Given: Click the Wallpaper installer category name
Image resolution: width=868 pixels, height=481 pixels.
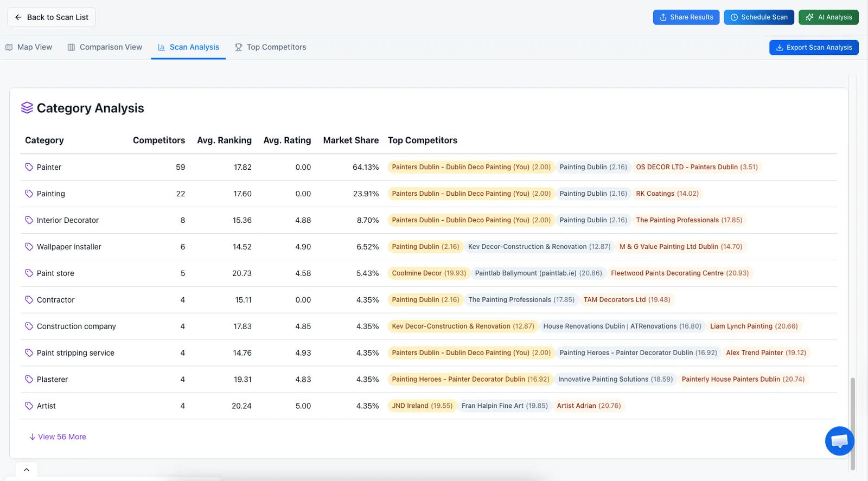Looking at the screenshot, I should tap(69, 247).
